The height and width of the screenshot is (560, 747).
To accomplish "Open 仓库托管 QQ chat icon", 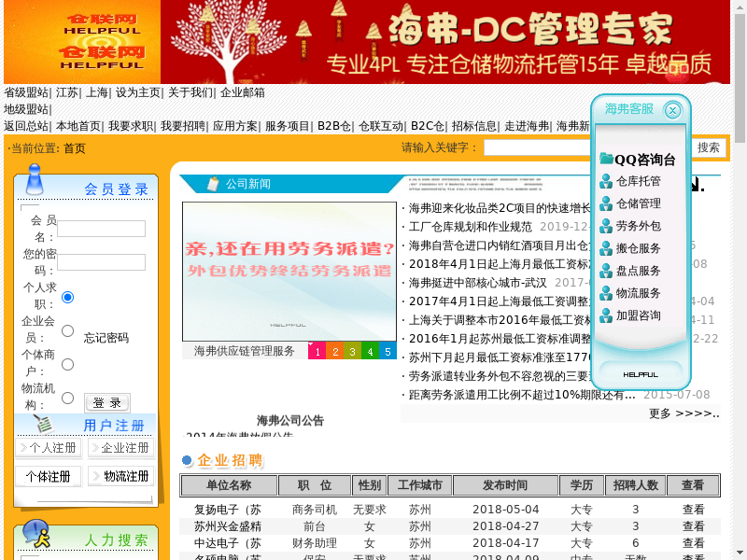I will click(605, 181).
